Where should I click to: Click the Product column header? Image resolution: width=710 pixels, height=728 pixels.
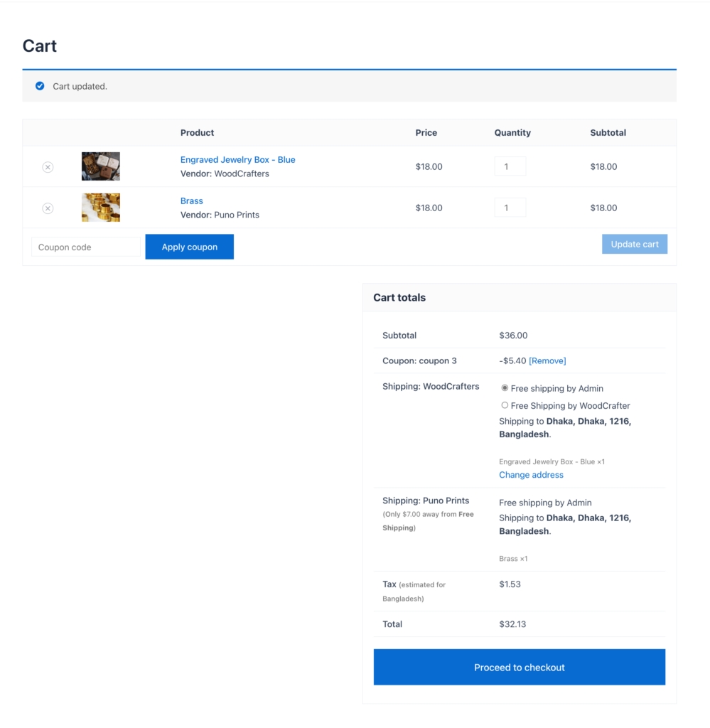197,132
